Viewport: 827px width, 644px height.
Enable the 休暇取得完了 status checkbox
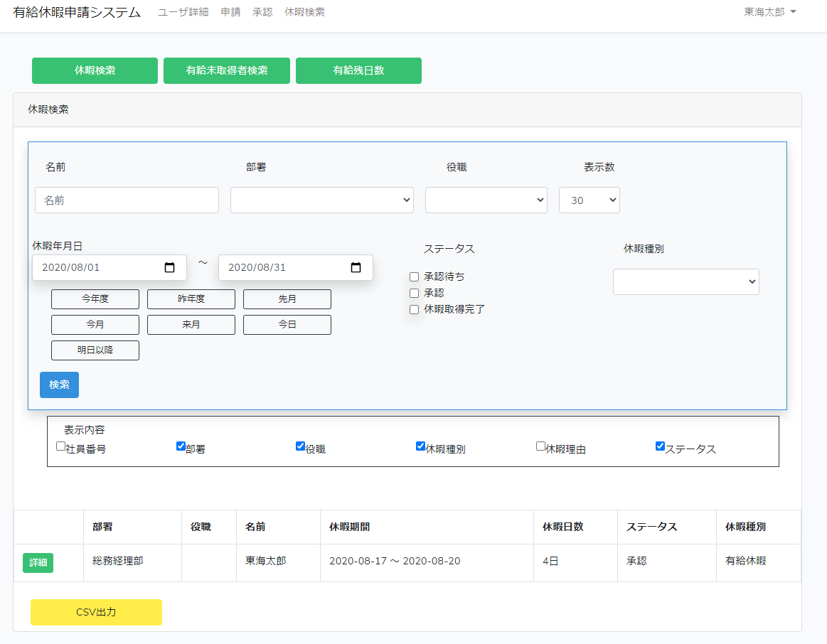coord(415,309)
